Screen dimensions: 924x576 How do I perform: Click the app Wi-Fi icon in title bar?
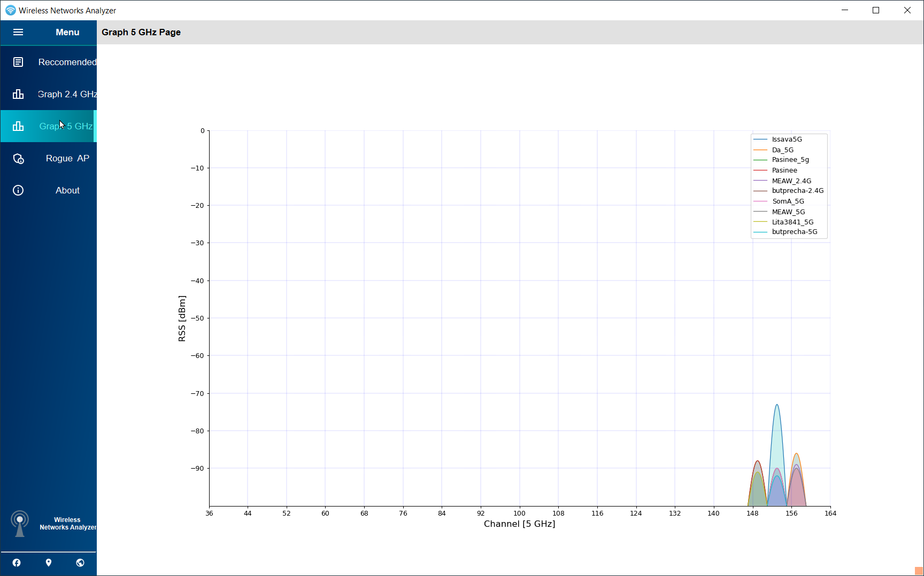(10, 10)
